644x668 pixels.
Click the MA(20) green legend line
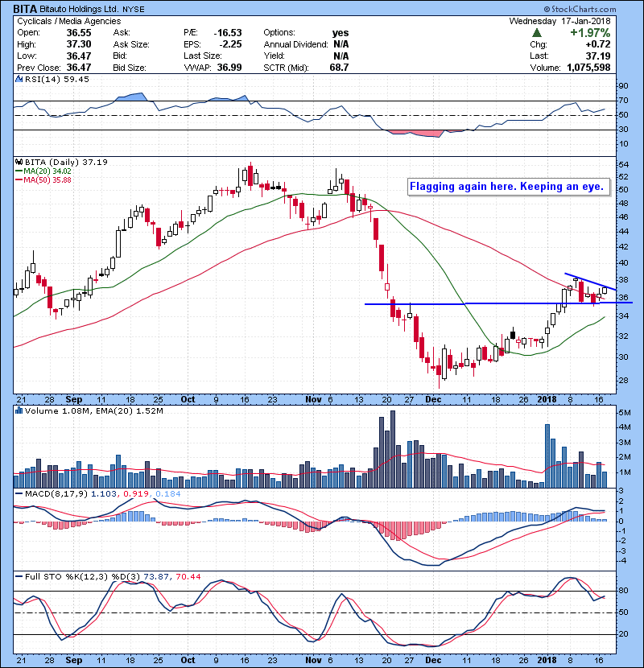[19, 171]
